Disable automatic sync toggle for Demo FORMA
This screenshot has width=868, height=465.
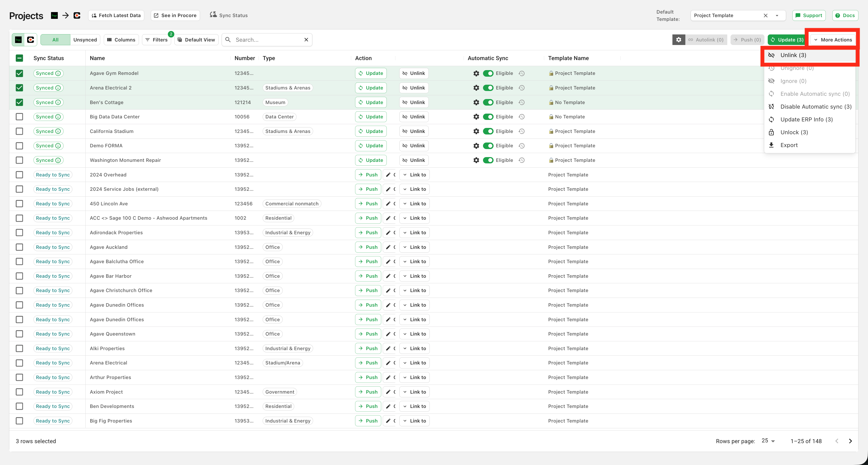488,146
